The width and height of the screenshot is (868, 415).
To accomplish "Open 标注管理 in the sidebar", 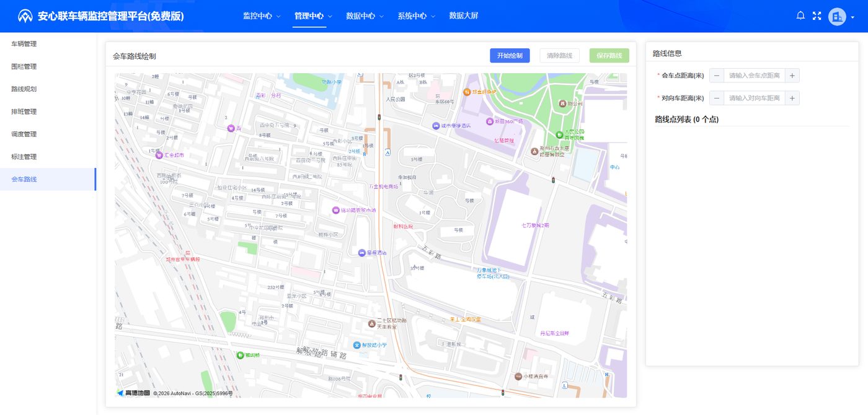I will click(x=48, y=157).
